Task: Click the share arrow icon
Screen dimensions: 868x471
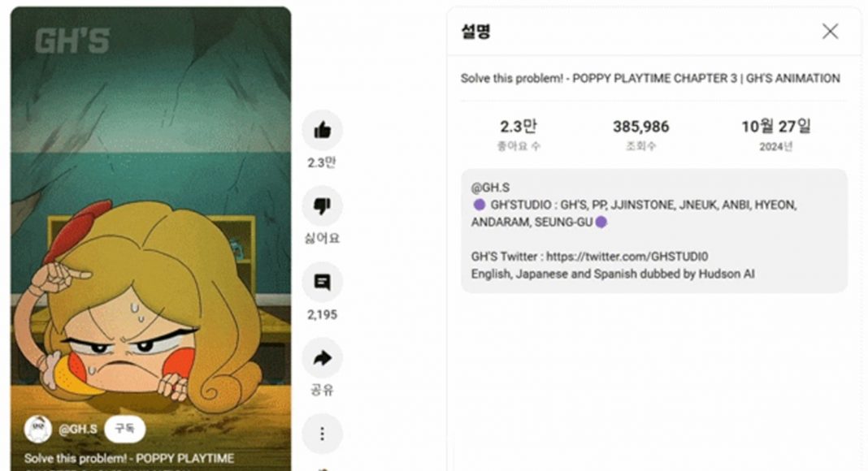Action: pyautogui.click(x=322, y=357)
